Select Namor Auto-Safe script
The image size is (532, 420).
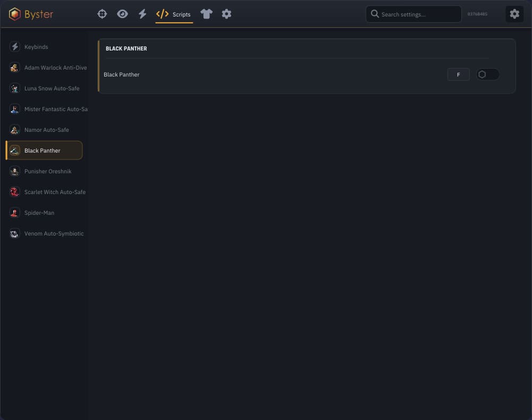[x=44, y=130]
